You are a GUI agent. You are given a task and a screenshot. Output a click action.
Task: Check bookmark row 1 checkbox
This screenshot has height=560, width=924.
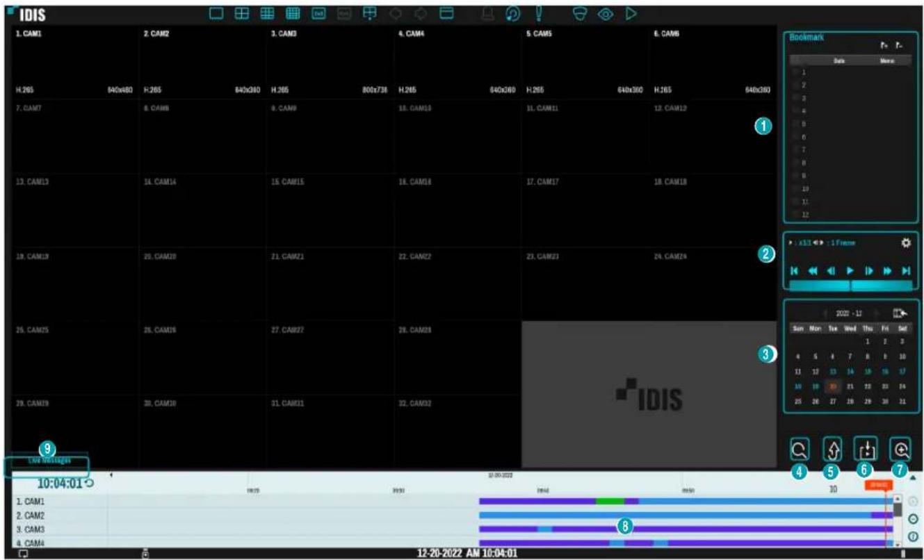796,72
